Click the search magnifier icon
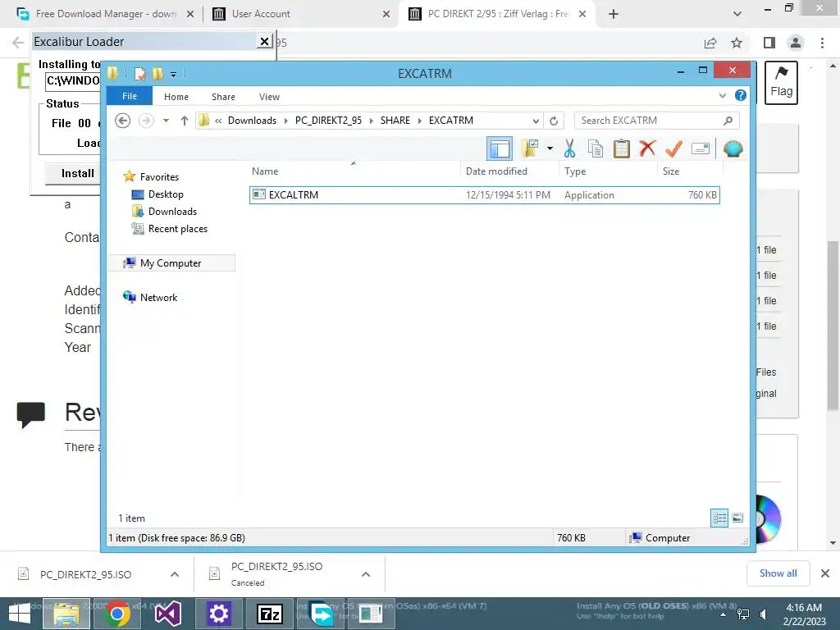The image size is (840, 630). 728,121
